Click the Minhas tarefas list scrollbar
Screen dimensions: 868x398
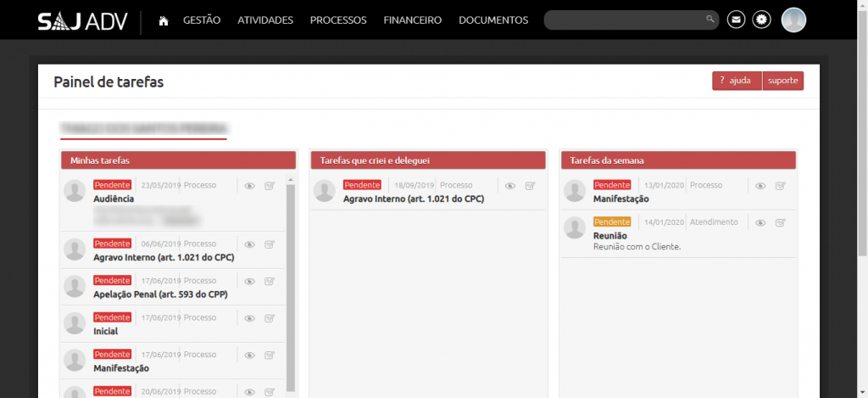[291, 280]
